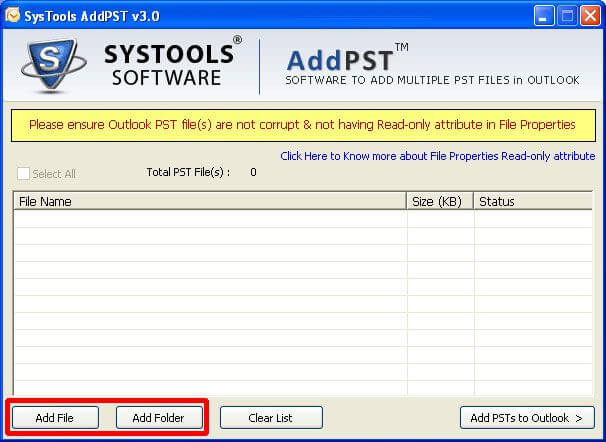Sort by Size (KB) column header
The width and height of the screenshot is (606, 442).
coord(440,201)
